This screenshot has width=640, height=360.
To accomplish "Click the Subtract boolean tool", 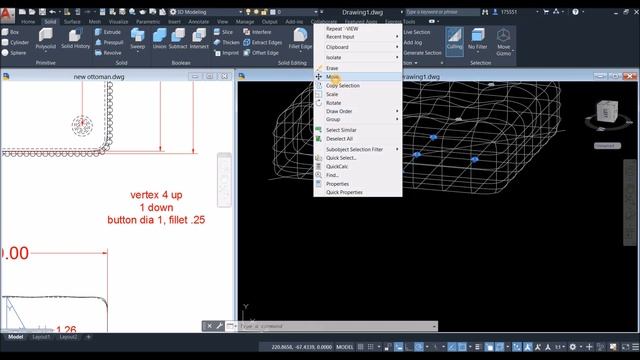I will 178,39.
